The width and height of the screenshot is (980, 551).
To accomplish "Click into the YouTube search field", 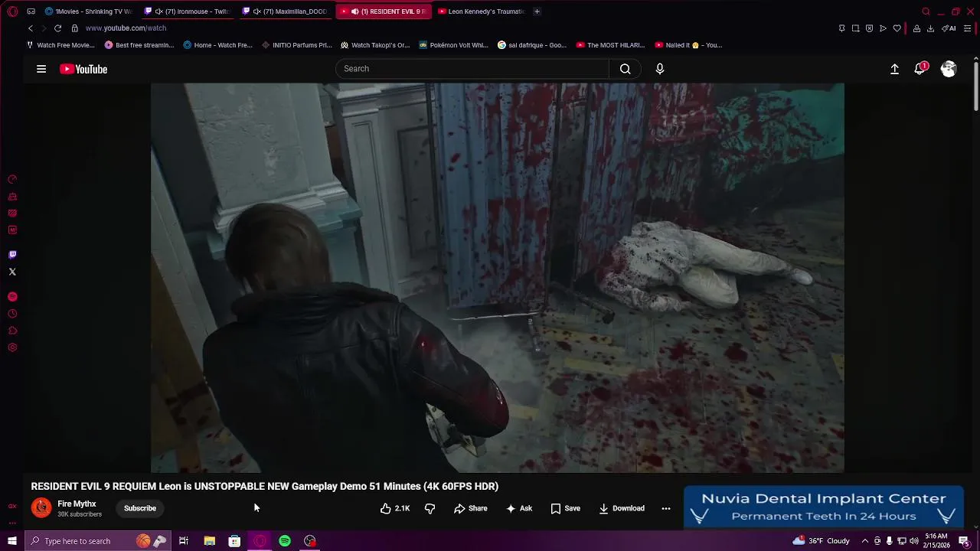I will [472, 69].
